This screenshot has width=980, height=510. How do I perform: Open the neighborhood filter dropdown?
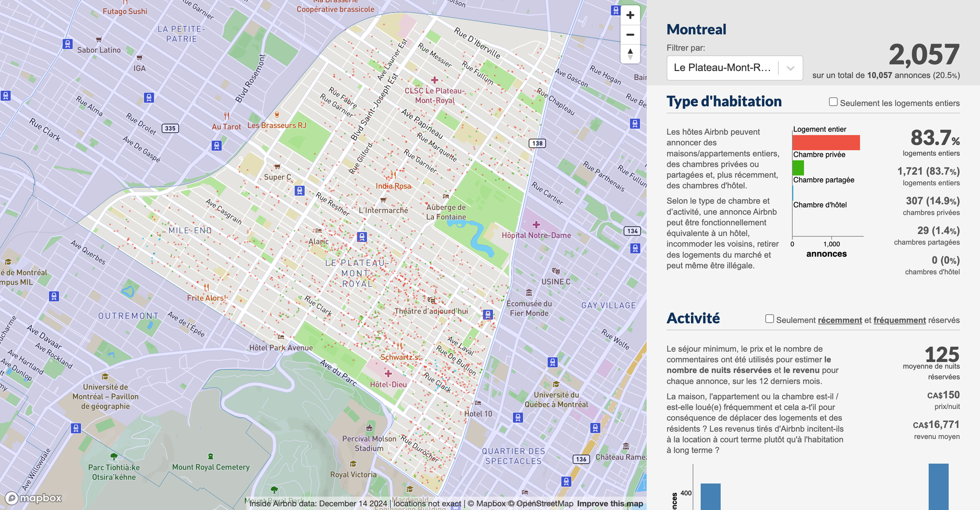(x=734, y=68)
